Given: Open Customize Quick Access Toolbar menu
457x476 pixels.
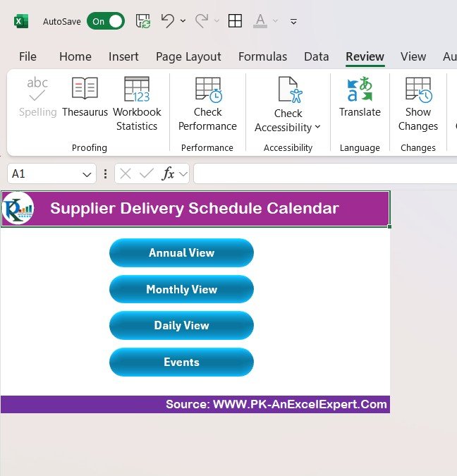Looking at the screenshot, I should pyautogui.click(x=293, y=21).
